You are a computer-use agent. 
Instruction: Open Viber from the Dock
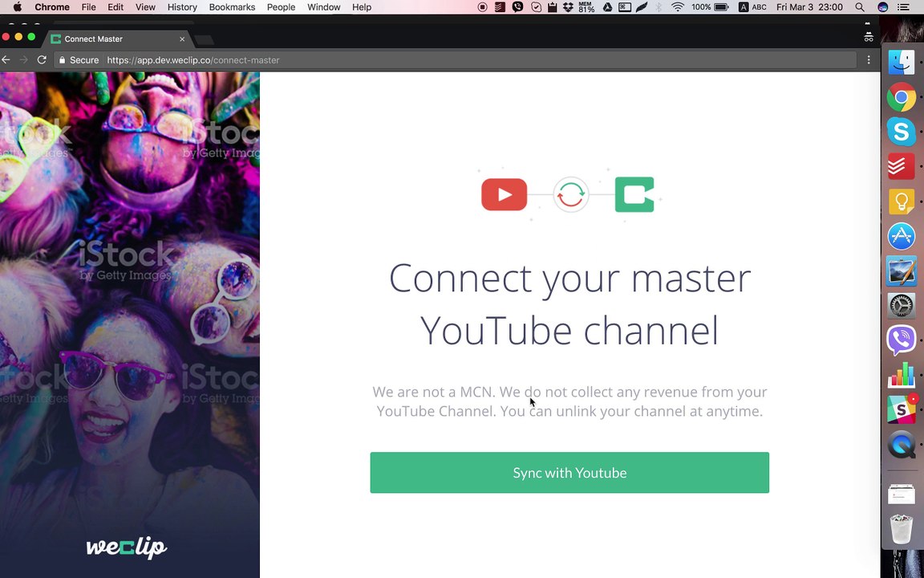tap(901, 340)
